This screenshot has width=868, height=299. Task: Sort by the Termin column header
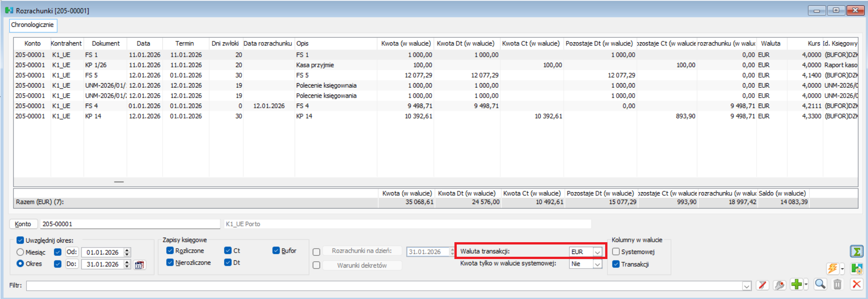tap(184, 44)
